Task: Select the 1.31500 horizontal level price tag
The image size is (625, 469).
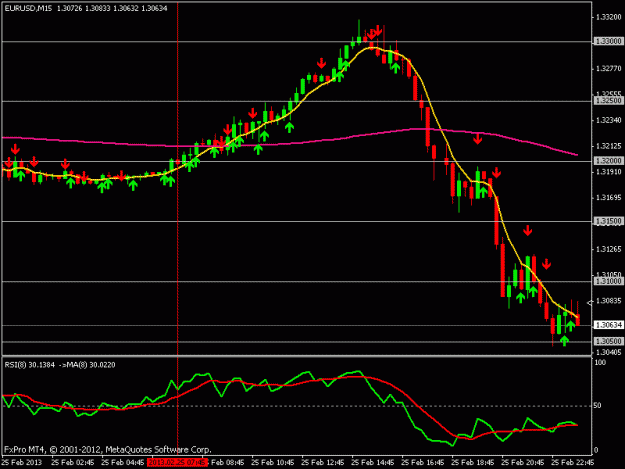Action: [608, 221]
